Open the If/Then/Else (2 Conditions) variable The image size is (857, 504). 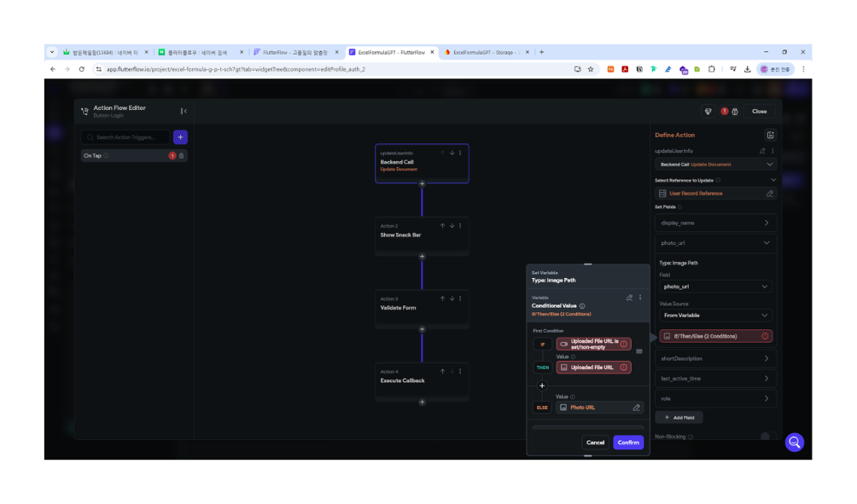(715, 336)
